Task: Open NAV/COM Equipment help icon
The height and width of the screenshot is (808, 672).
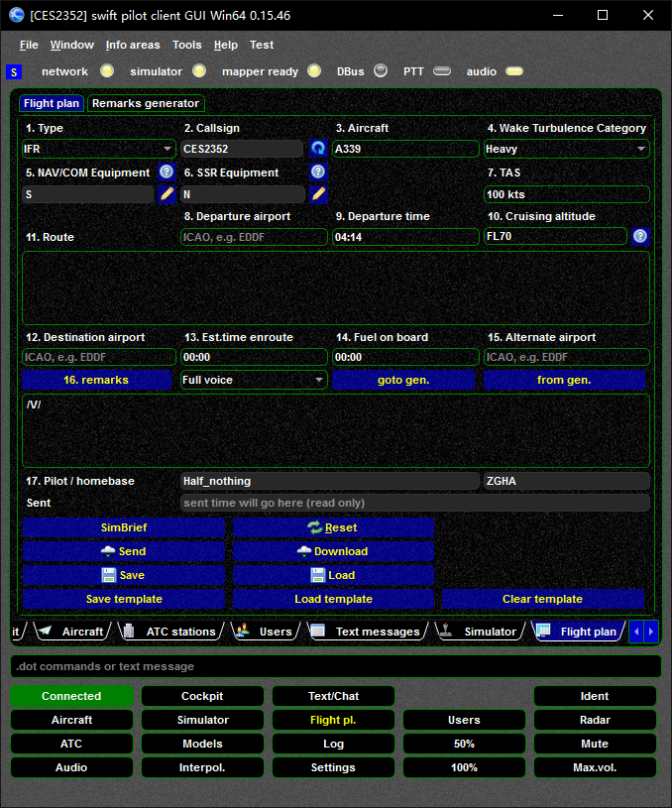Action: click(x=167, y=173)
